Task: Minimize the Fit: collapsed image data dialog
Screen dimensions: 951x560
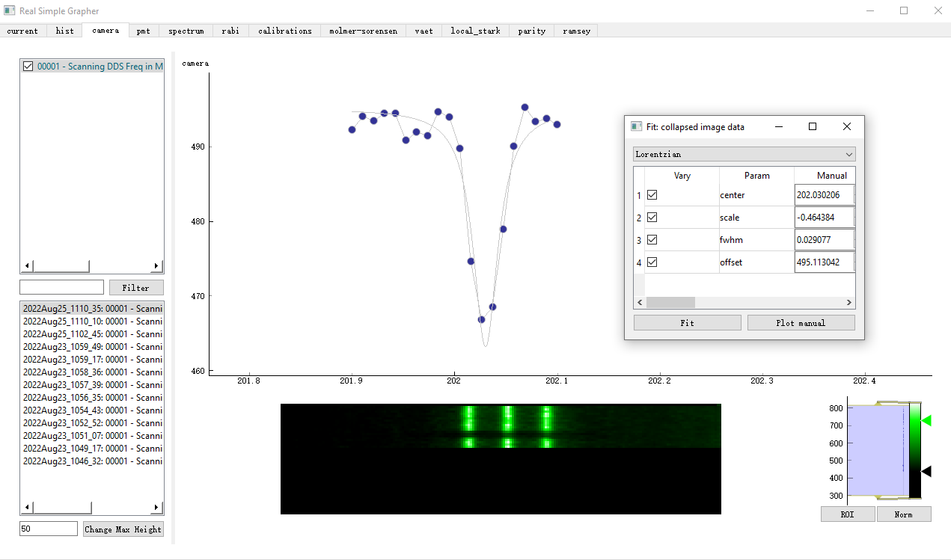Action: (x=779, y=126)
